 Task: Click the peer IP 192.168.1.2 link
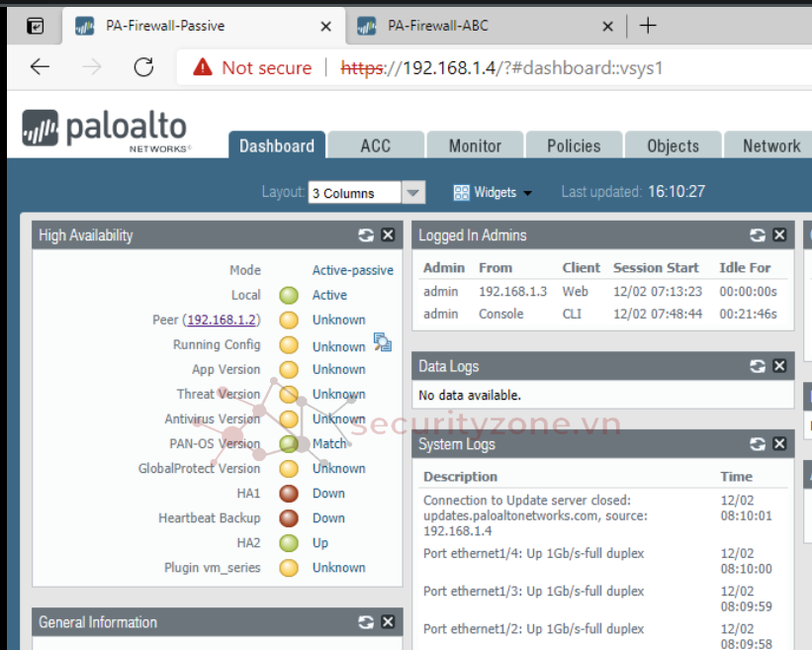(223, 320)
